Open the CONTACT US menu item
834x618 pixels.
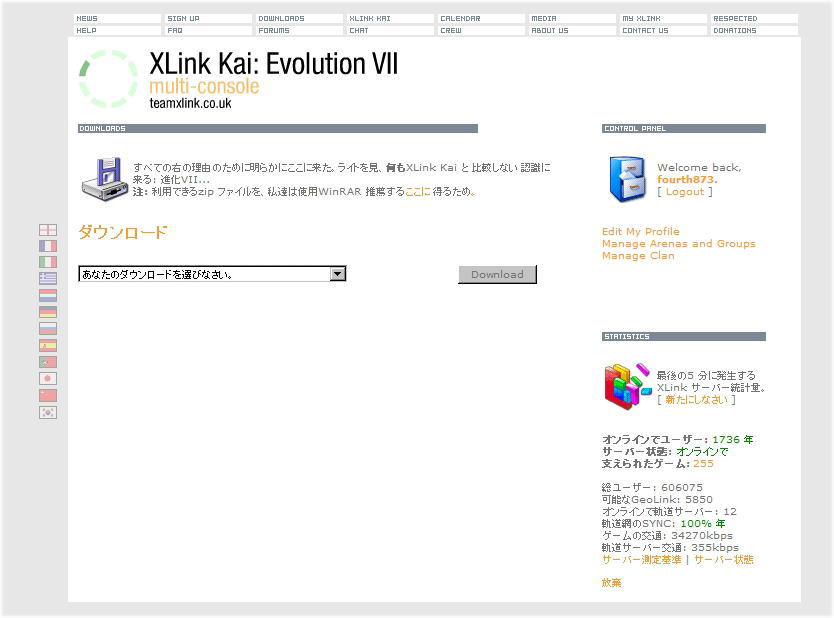(663, 31)
